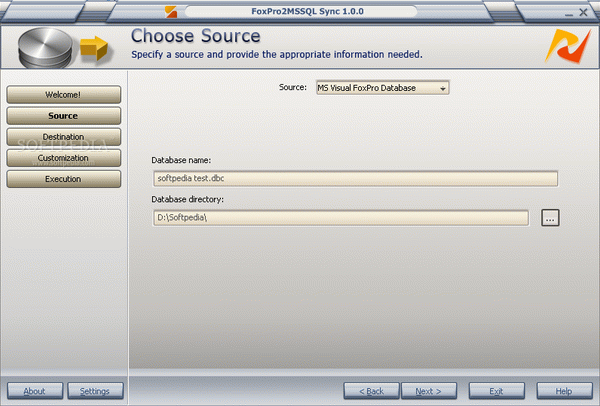
Task: Click the FoxPro2MSSQL app icon in title bar
Action: 171,12
